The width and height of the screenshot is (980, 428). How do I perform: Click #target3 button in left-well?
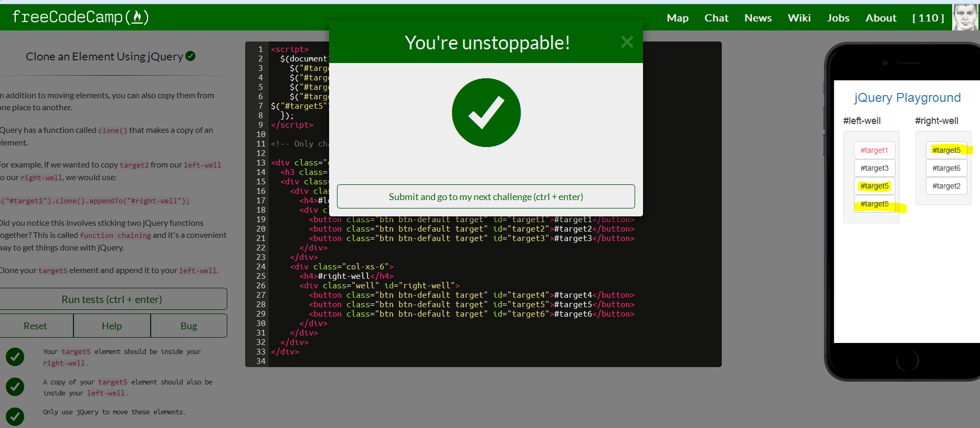tap(874, 168)
